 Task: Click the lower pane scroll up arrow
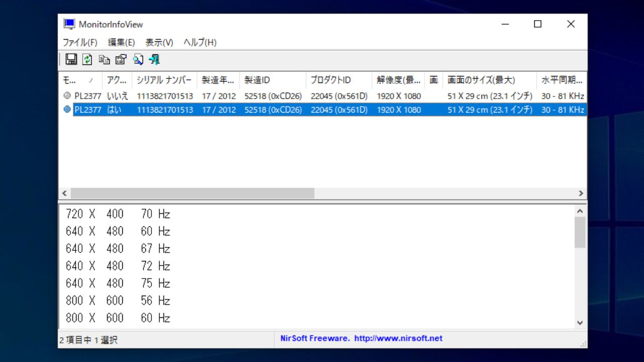pos(580,212)
